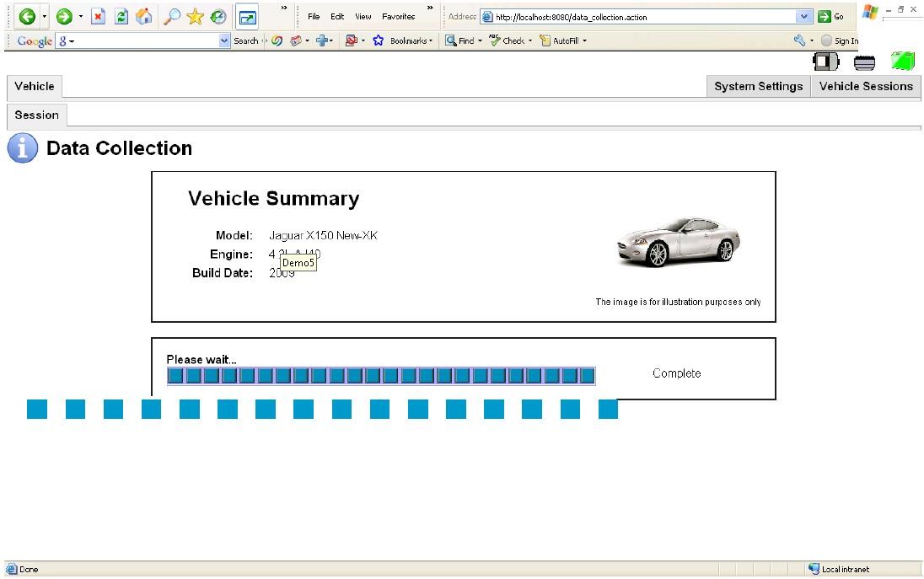Open the Forward button history dropdown arrow

coord(81,17)
